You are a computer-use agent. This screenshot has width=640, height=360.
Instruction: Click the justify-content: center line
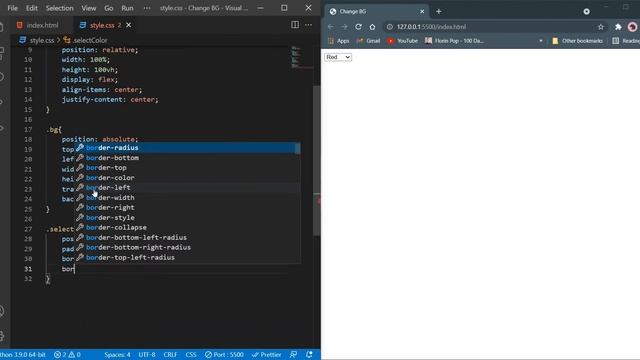point(110,100)
